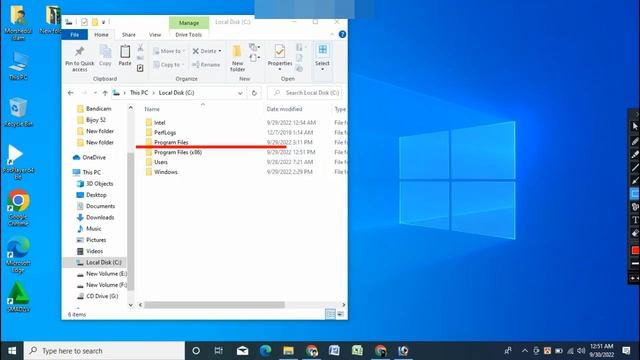
Task: Click the Rename button in Organize group
Action: (x=206, y=64)
